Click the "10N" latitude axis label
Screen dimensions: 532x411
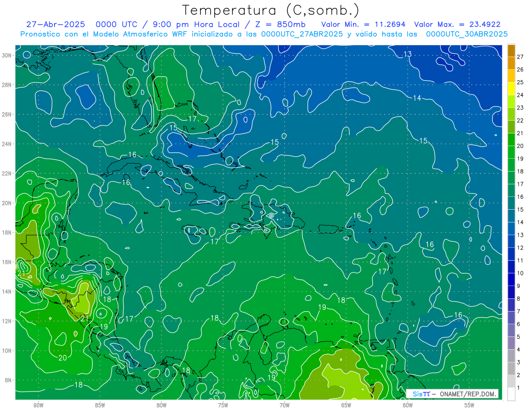(7, 350)
